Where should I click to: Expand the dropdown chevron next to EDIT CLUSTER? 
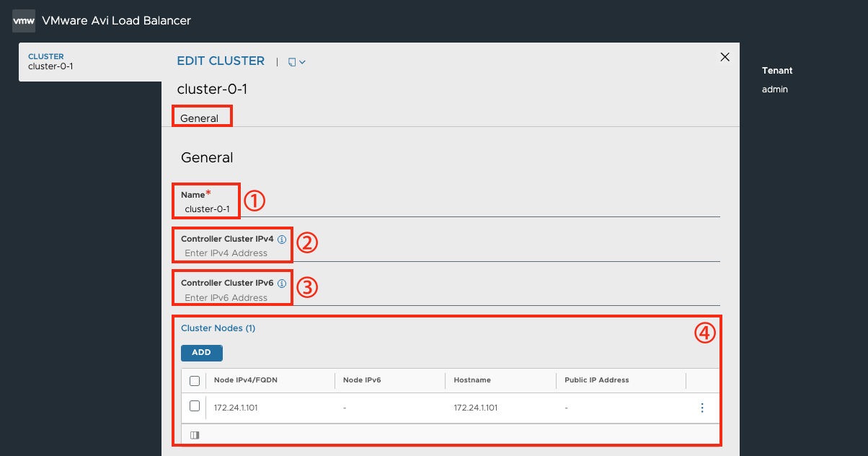[302, 62]
